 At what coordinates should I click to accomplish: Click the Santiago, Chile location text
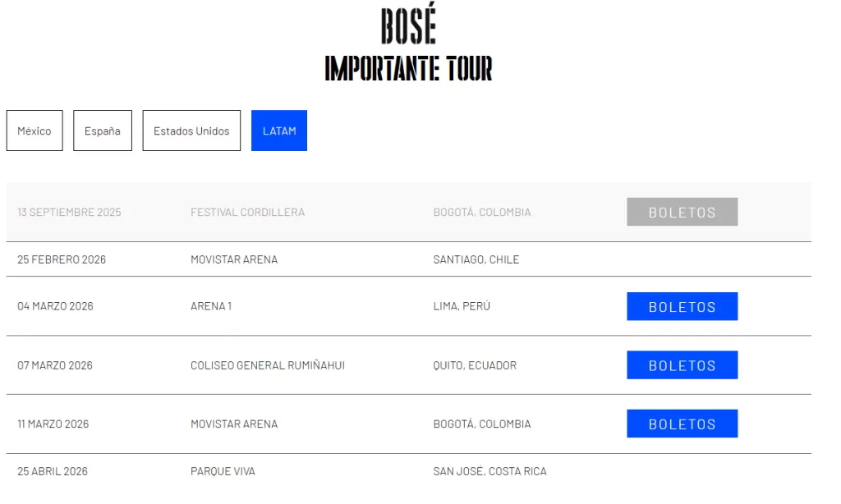[476, 259]
